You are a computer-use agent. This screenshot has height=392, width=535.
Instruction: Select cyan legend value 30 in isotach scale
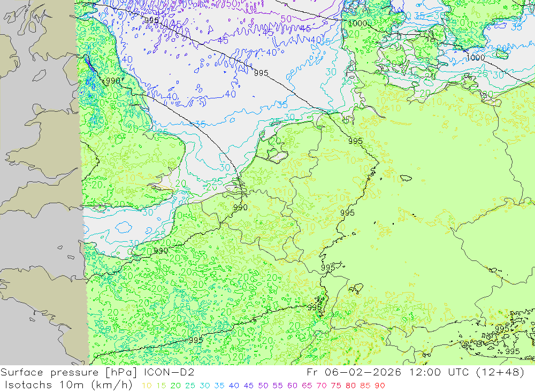[205, 386]
